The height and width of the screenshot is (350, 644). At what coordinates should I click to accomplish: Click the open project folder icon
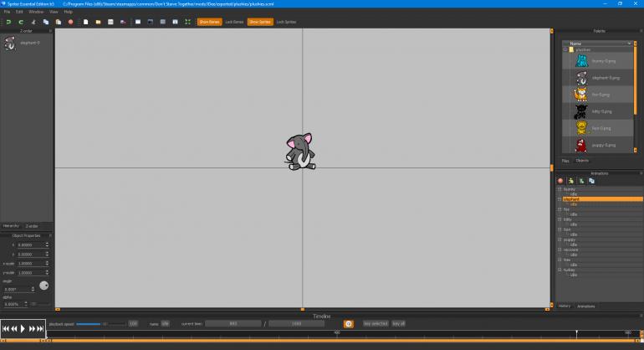point(98,21)
